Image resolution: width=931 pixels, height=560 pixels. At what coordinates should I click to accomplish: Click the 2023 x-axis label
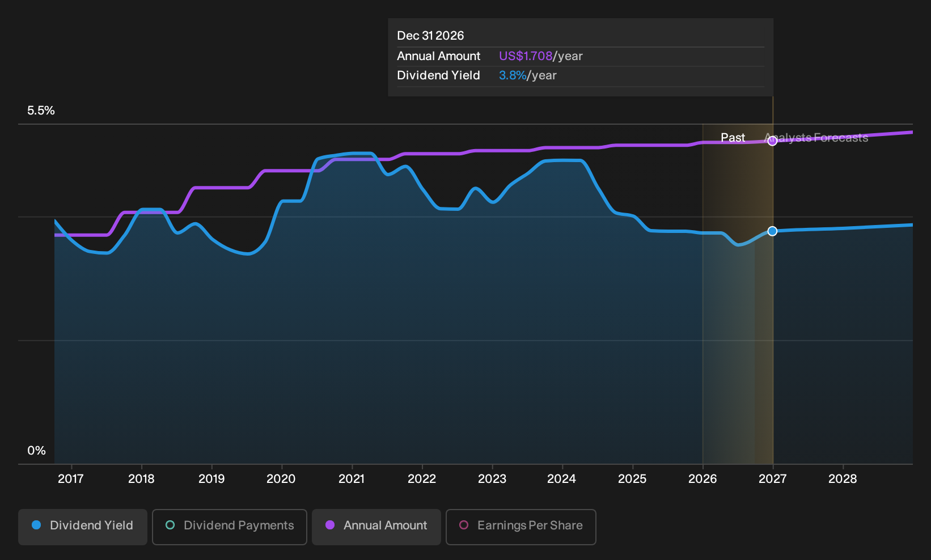click(492, 479)
